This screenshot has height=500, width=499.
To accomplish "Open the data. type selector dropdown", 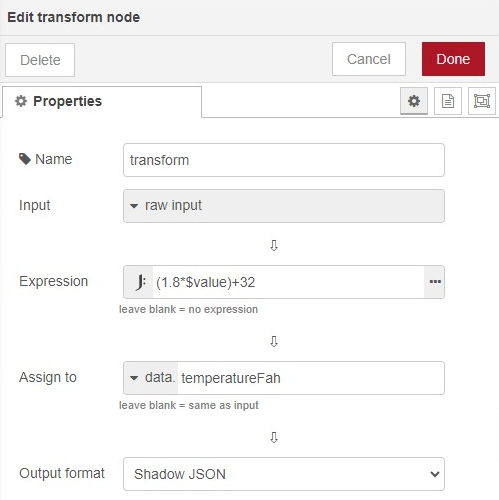I will (152, 378).
